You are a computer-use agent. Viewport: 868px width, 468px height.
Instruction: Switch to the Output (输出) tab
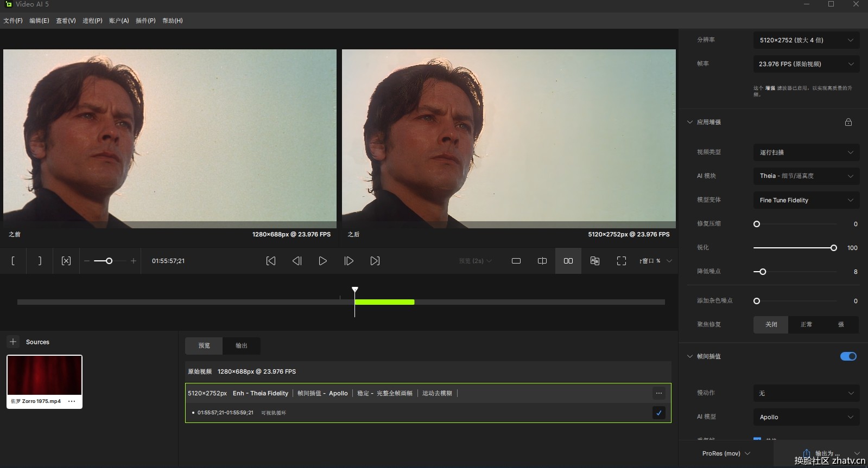click(x=242, y=345)
